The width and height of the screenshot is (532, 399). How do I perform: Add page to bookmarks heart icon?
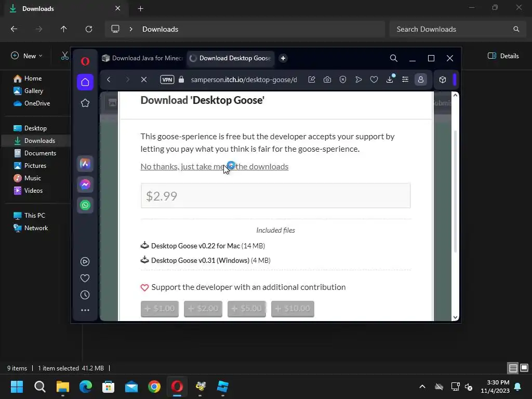point(374,79)
